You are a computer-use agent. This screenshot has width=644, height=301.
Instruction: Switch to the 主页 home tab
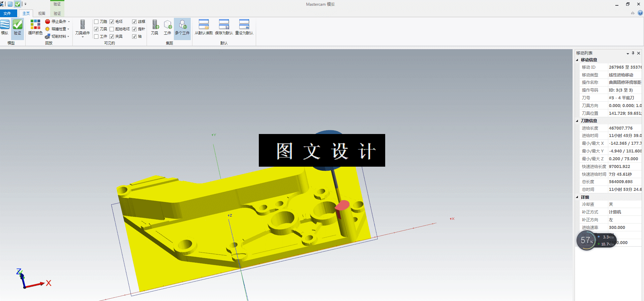pyautogui.click(x=26, y=13)
